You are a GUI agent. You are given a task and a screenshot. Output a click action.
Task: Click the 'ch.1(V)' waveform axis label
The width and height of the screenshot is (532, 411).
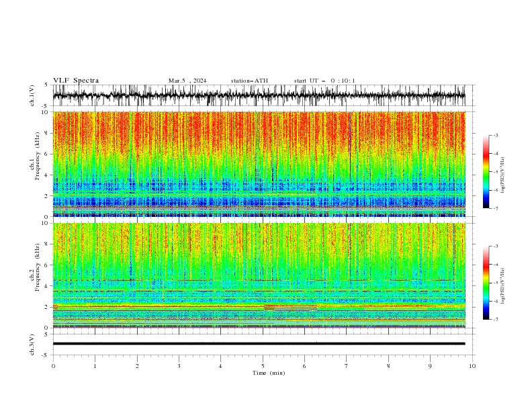pyautogui.click(x=32, y=95)
